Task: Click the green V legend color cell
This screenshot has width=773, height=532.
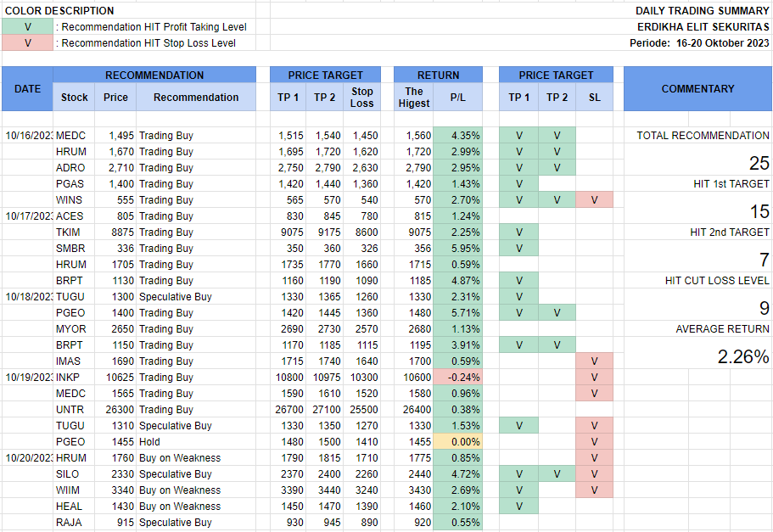Action: tap(27, 27)
